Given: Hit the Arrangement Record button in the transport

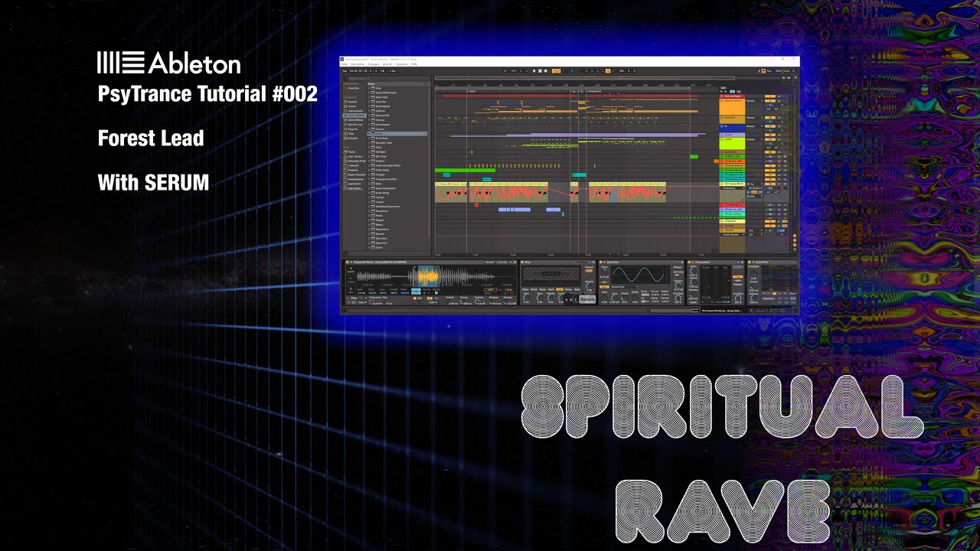Looking at the screenshot, I should coord(546,71).
